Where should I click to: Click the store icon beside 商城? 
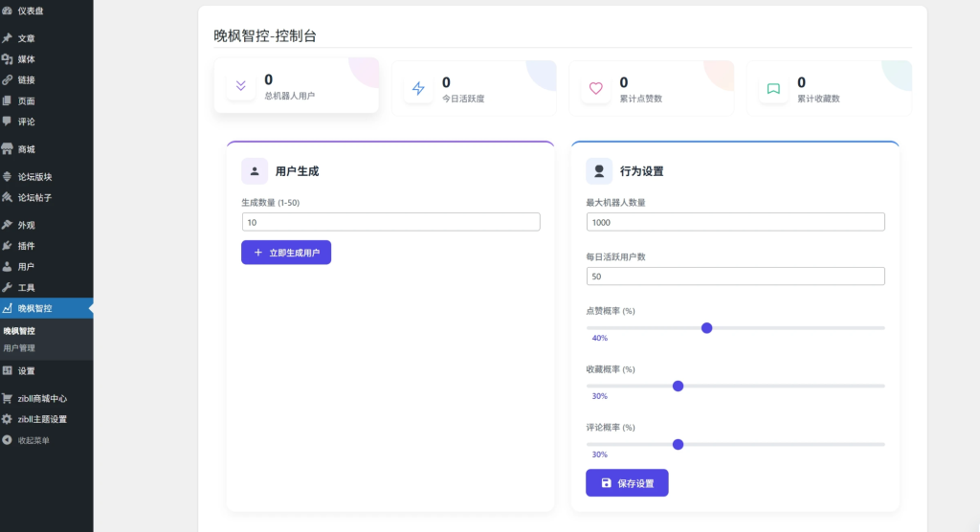[x=7, y=148]
